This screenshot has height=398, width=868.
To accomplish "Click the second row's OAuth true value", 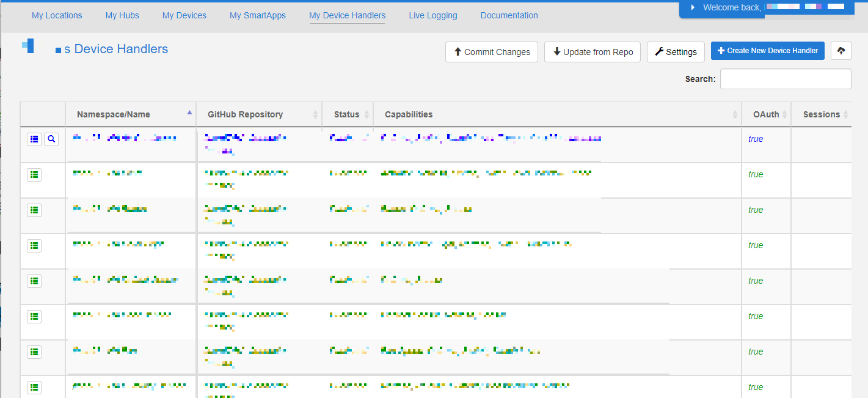I will point(756,174).
